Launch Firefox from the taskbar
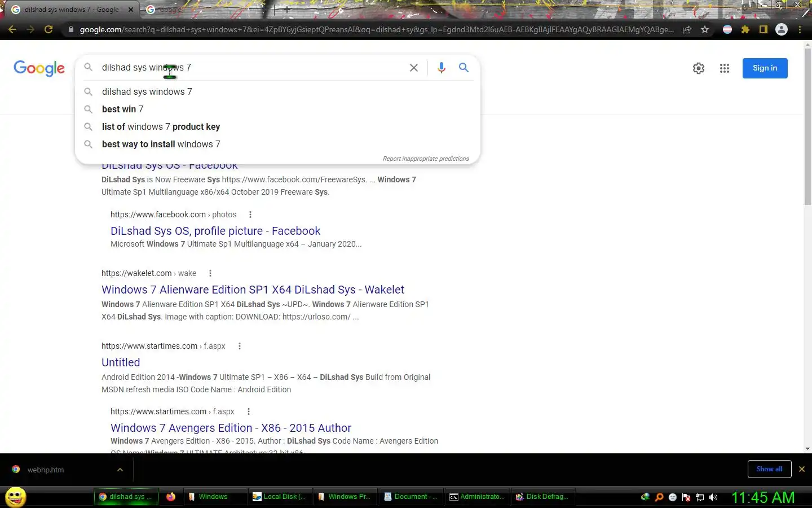 click(171, 497)
